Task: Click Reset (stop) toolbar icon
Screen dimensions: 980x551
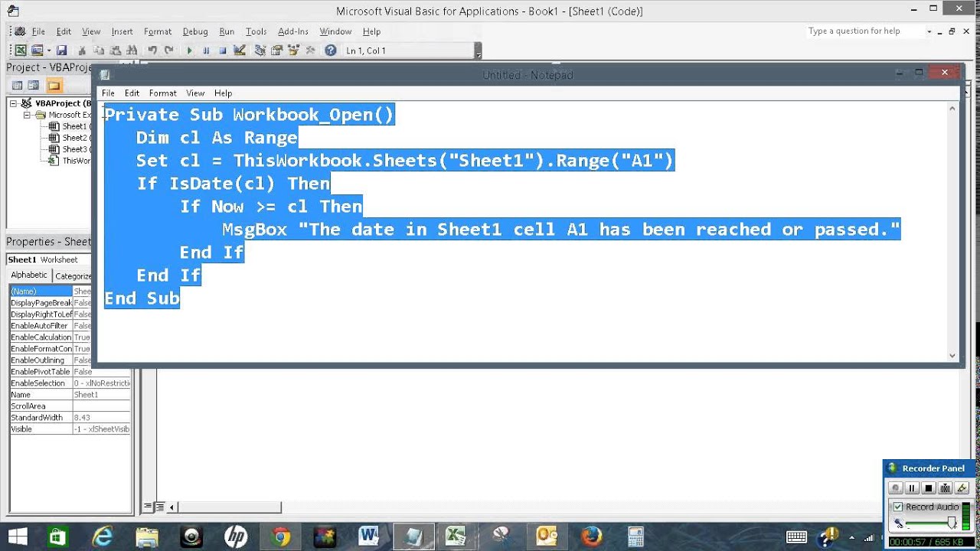Action: pos(223,51)
